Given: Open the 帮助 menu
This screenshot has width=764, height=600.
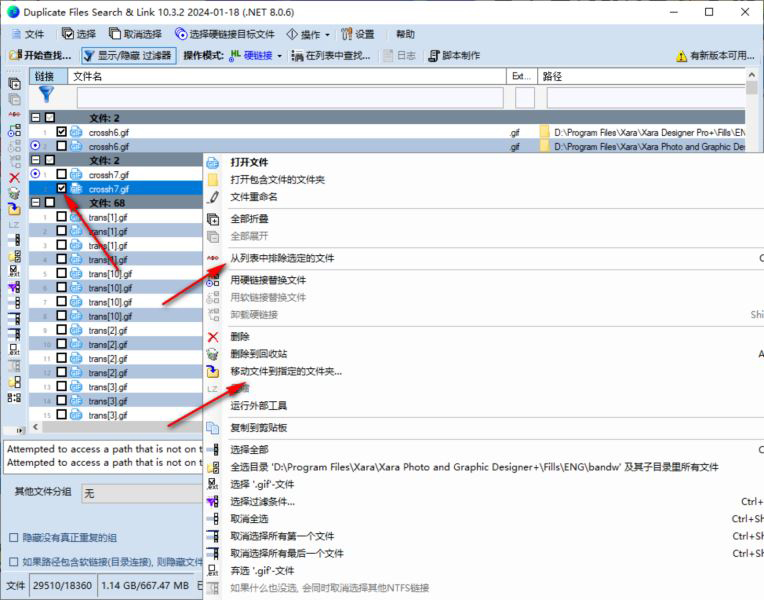Looking at the screenshot, I should click(x=405, y=34).
